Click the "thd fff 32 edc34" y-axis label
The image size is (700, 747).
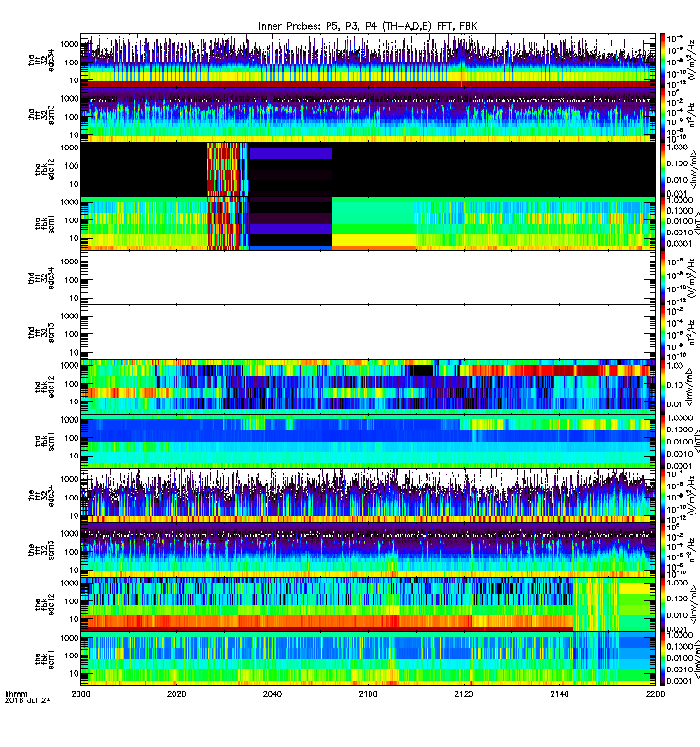pyautogui.click(x=41, y=278)
